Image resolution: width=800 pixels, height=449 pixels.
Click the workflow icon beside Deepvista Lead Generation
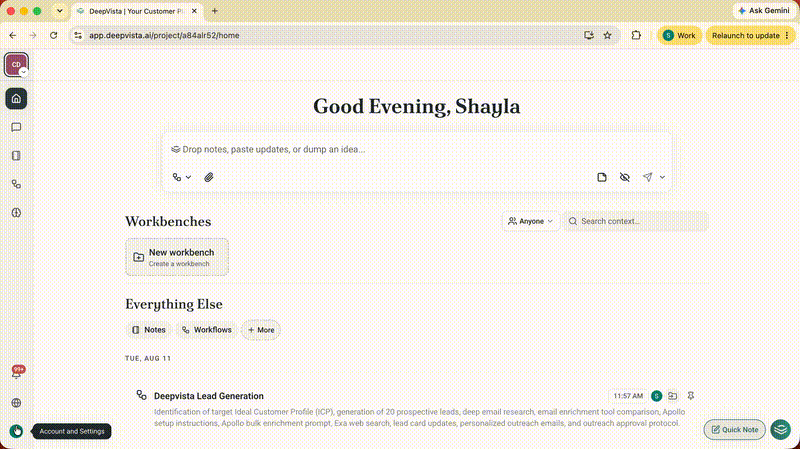141,395
